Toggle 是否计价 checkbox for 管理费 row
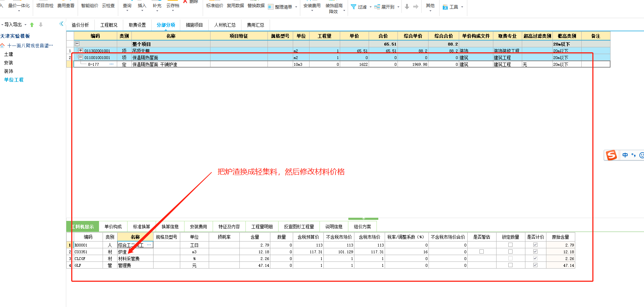The height and width of the screenshot is (307, 644). [535, 265]
